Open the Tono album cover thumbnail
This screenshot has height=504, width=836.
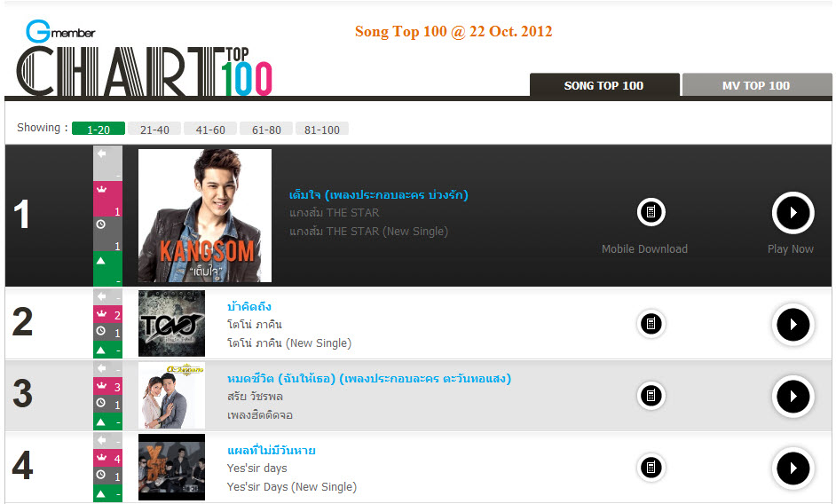(x=171, y=323)
